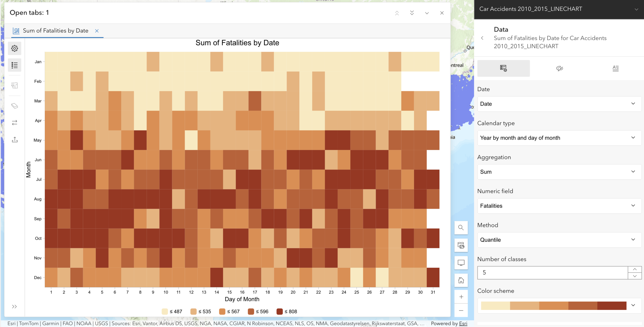Expand sidebar with double chevron icon

(14, 307)
